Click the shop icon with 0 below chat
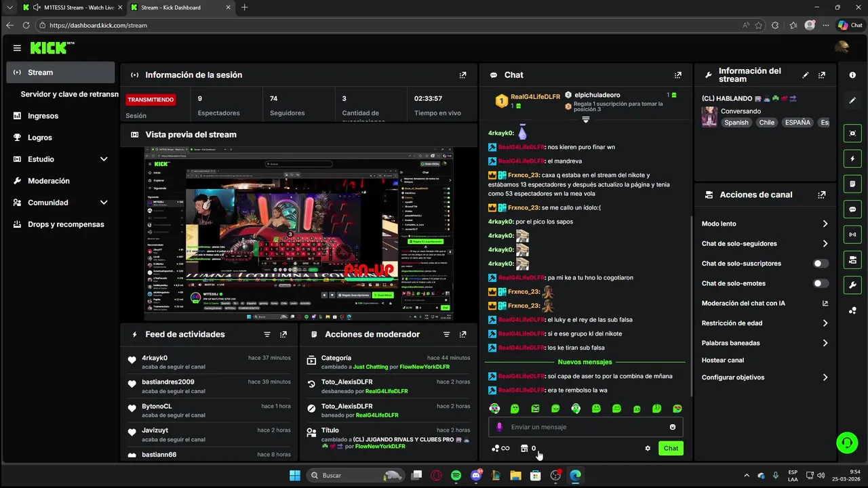The width and height of the screenshot is (868, 488). [x=528, y=448]
